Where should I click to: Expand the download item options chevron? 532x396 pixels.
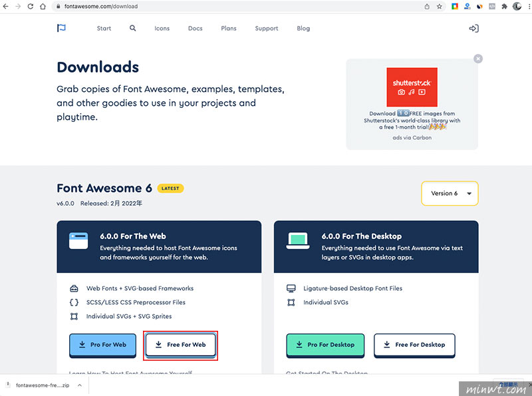pos(80,385)
